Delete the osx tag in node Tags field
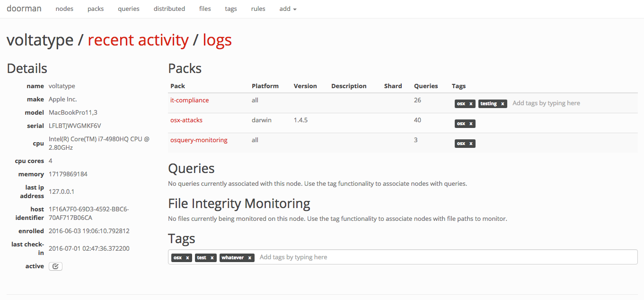644x300 pixels. [x=187, y=258]
